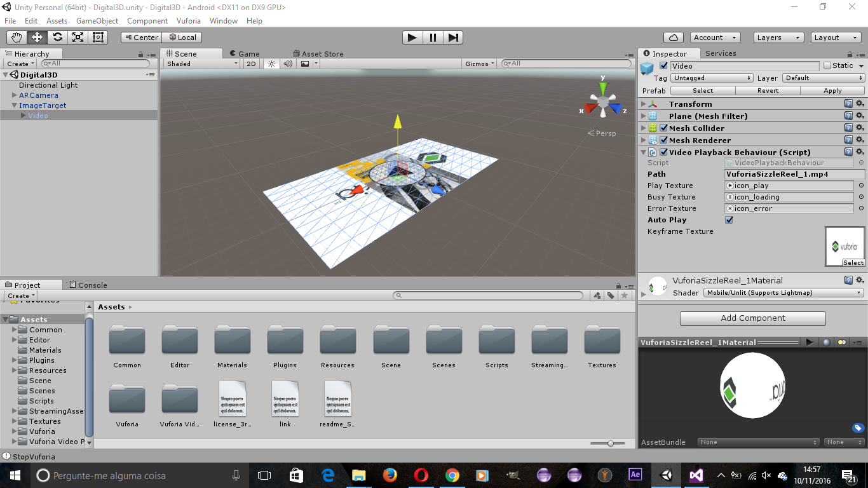Open the GameObject menu
Viewport: 868px width, 488px height.
coord(97,20)
